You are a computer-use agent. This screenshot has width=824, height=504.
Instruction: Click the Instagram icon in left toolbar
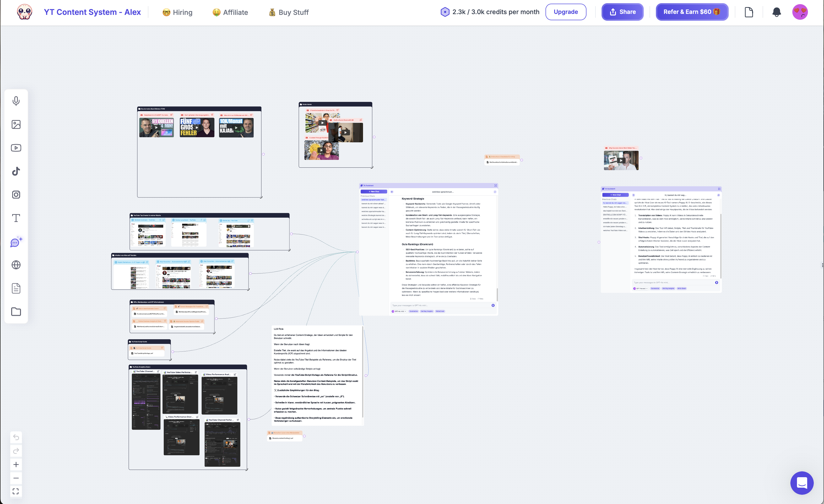(16, 195)
